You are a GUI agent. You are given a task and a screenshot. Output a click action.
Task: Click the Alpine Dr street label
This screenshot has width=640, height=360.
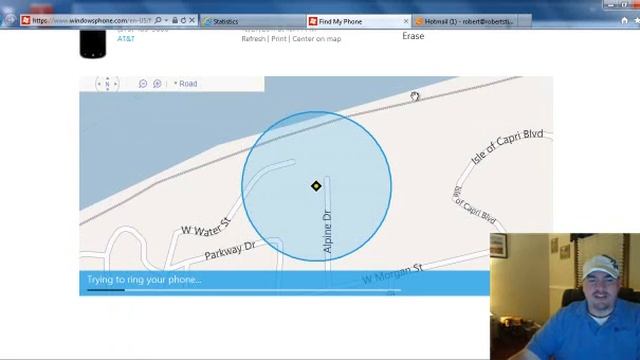327,231
